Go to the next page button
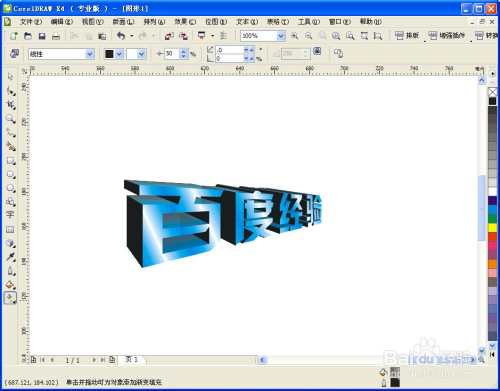The width and height of the screenshot is (500, 391). click(x=94, y=360)
